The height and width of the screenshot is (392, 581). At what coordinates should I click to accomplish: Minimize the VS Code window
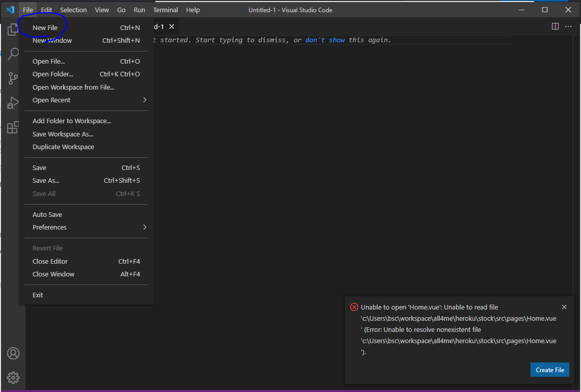[x=522, y=10]
